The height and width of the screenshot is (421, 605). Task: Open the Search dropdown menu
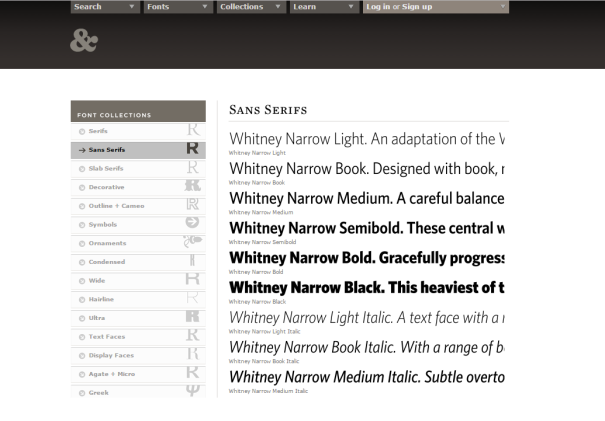(105, 7)
